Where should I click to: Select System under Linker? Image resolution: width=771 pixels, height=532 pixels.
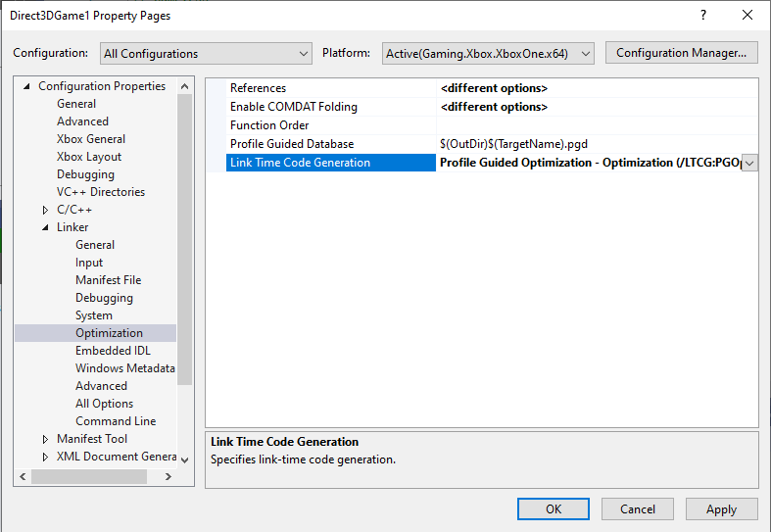(x=94, y=315)
